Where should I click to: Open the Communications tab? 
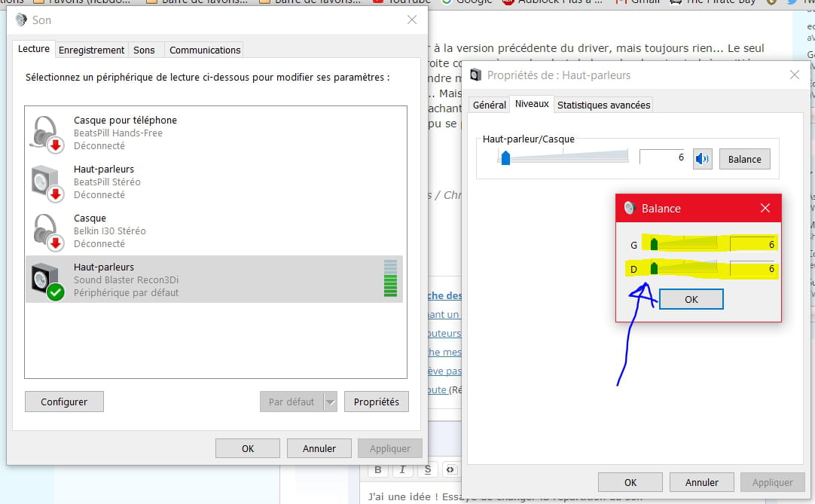tap(205, 50)
